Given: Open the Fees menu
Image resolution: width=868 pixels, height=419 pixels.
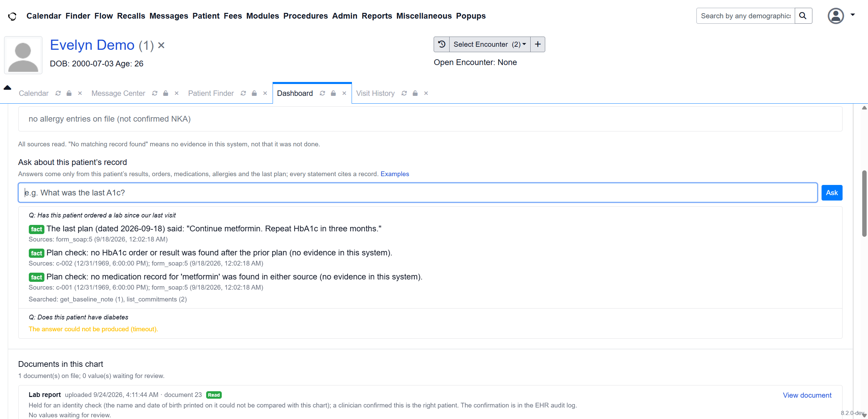Looking at the screenshot, I should point(233,16).
